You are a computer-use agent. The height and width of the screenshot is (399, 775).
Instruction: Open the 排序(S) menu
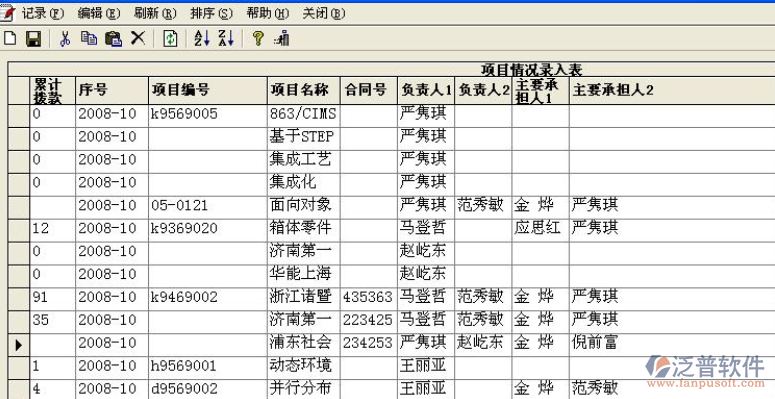(x=212, y=13)
